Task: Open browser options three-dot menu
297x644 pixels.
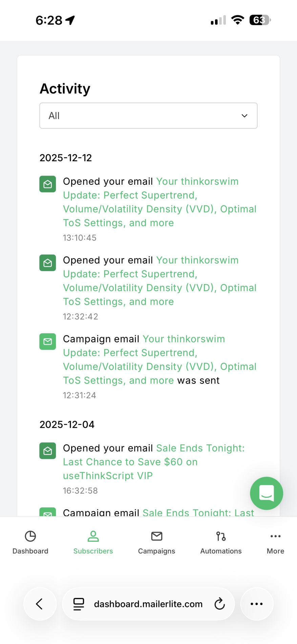Action: click(x=256, y=604)
